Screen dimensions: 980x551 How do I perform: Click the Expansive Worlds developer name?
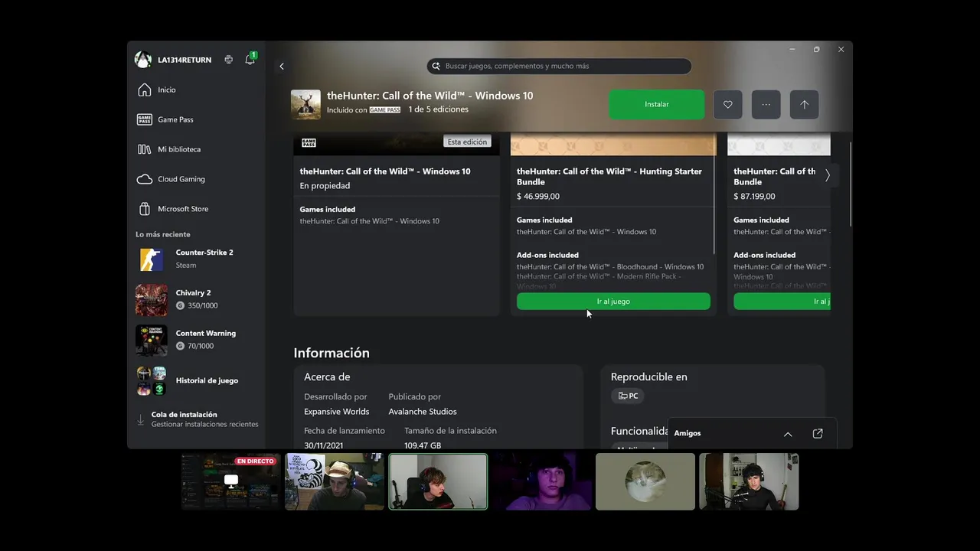click(336, 412)
